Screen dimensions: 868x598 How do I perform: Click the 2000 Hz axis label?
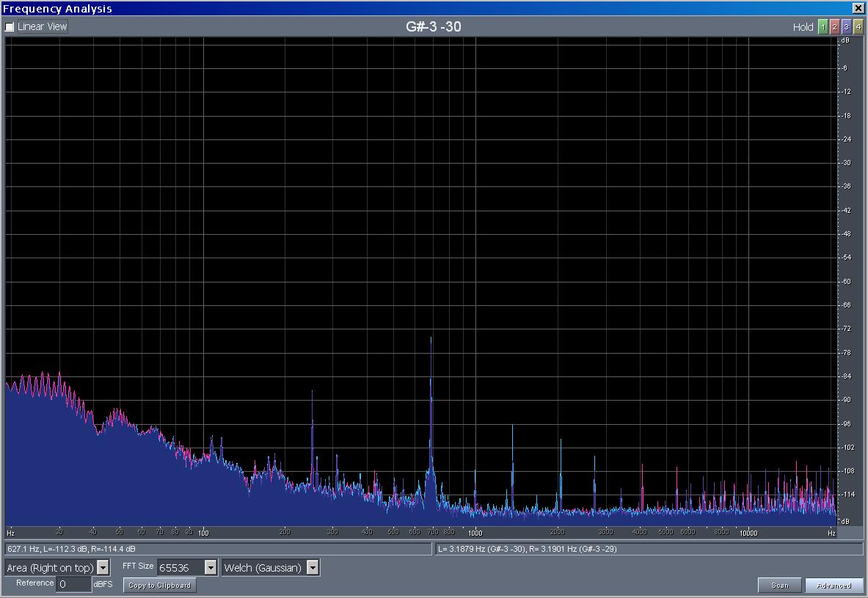[x=558, y=532]
